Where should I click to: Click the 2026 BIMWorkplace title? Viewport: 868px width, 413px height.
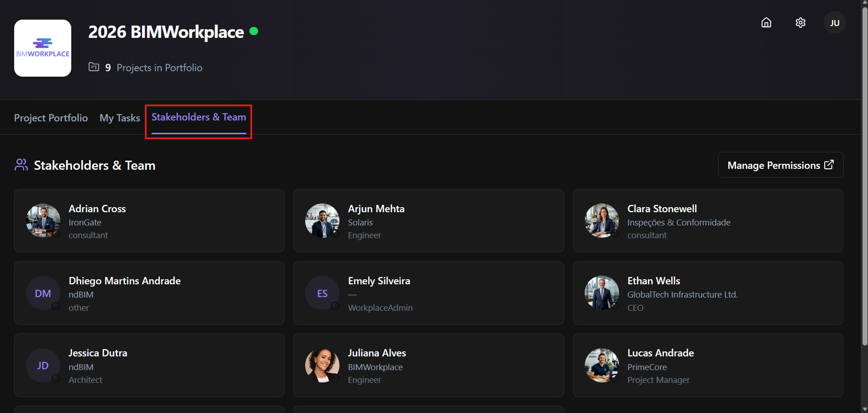click(166, 31)
